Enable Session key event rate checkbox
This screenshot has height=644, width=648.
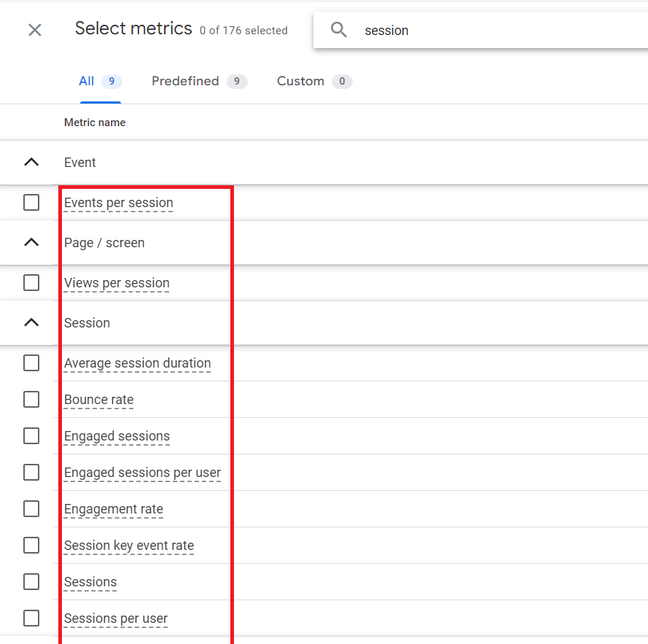click(x=31, y=545)
